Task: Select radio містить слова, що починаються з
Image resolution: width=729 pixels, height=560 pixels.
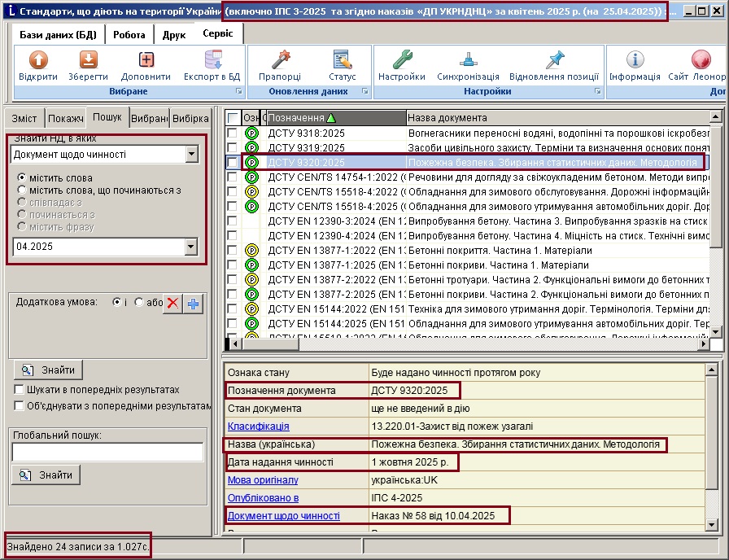Action: coord(21,190)
